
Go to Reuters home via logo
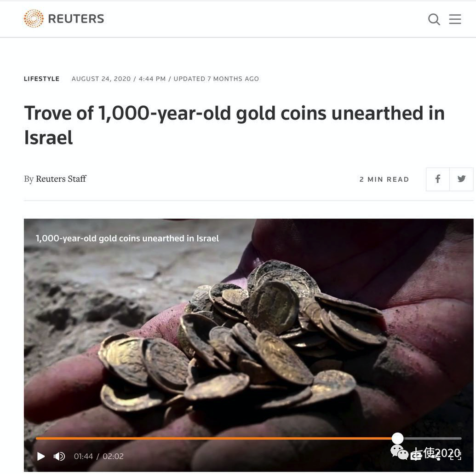[x=64, y=18]
